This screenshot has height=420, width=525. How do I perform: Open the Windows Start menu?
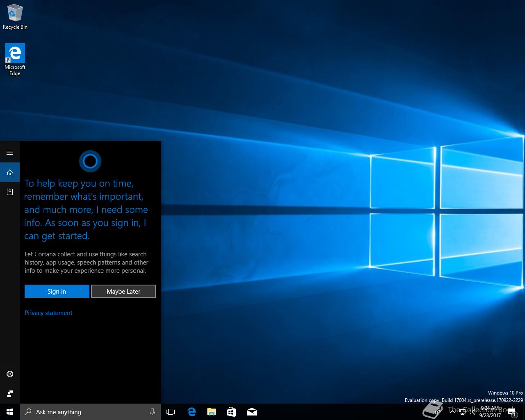click(10, 412)
